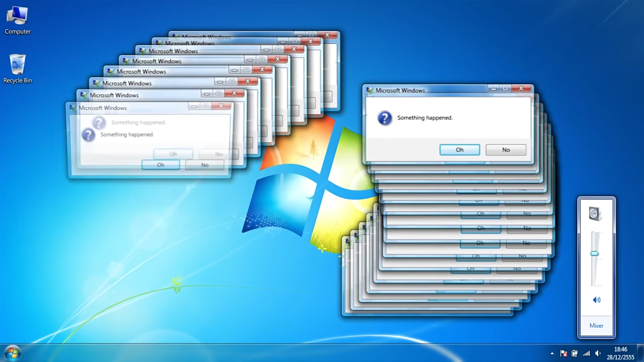644x362 pixels.
Task: Click the speaker device icon in volume popup
Action: pyautogui.click(x=596, y=214)
